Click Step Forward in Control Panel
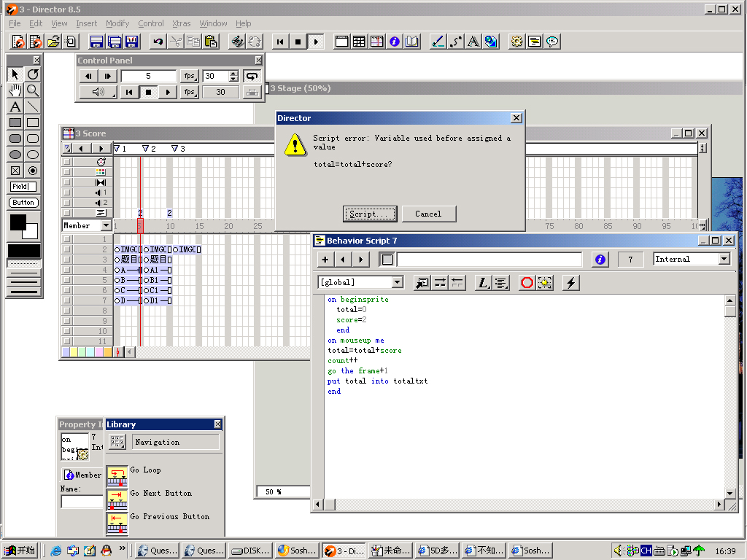Image resolution: width=747 pixels, height=560 pixels. (x=108, y=76)
